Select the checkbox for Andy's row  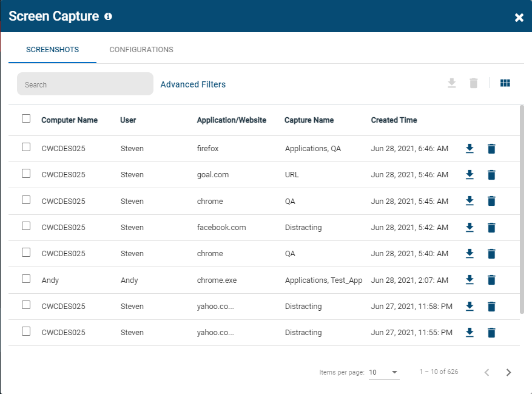tap(26, 279)
